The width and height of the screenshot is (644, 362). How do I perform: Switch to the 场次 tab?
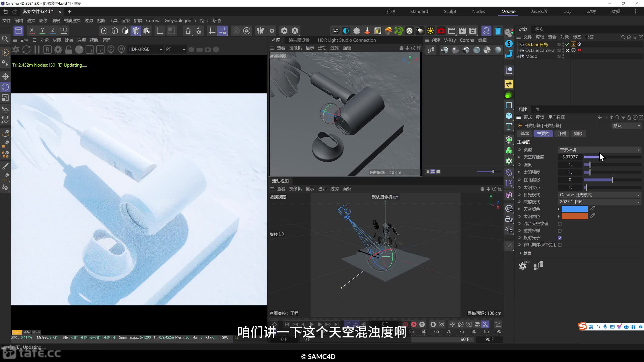(539, 29)
